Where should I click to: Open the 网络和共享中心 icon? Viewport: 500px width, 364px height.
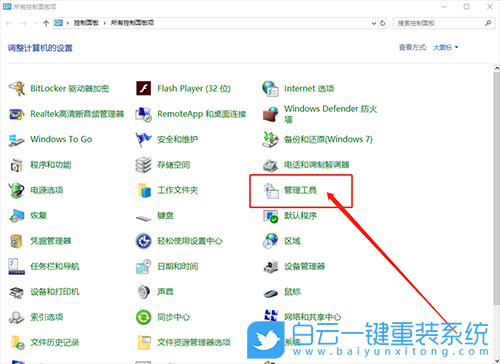pyautogui.click(x=270, y=316)
